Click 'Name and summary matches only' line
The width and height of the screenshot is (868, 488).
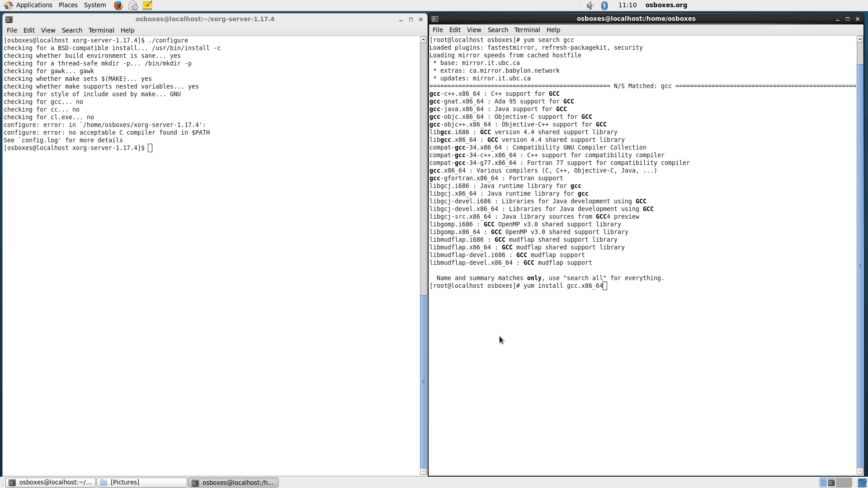(550, 278)
